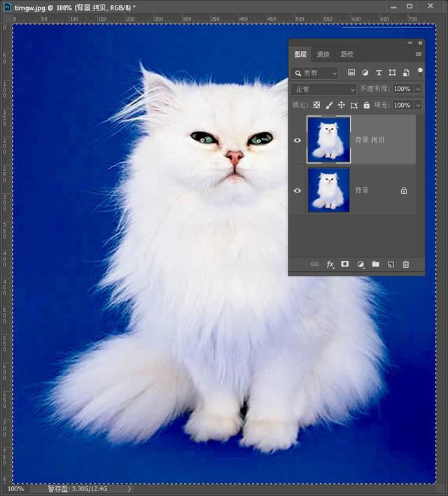Switch to the 路径 tab
The height and width of the screenshot is (496, 448).
click(x=346, y=55)
